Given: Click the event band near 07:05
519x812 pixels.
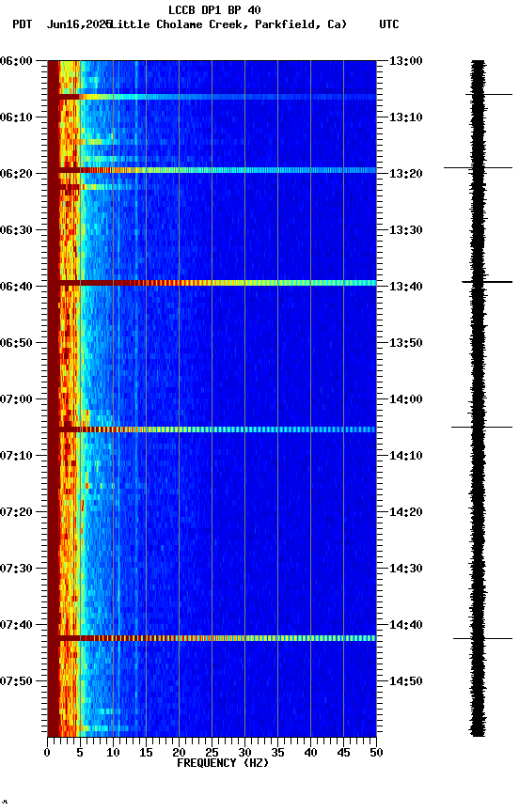Looking at the screenshot, I should point(212,429).
